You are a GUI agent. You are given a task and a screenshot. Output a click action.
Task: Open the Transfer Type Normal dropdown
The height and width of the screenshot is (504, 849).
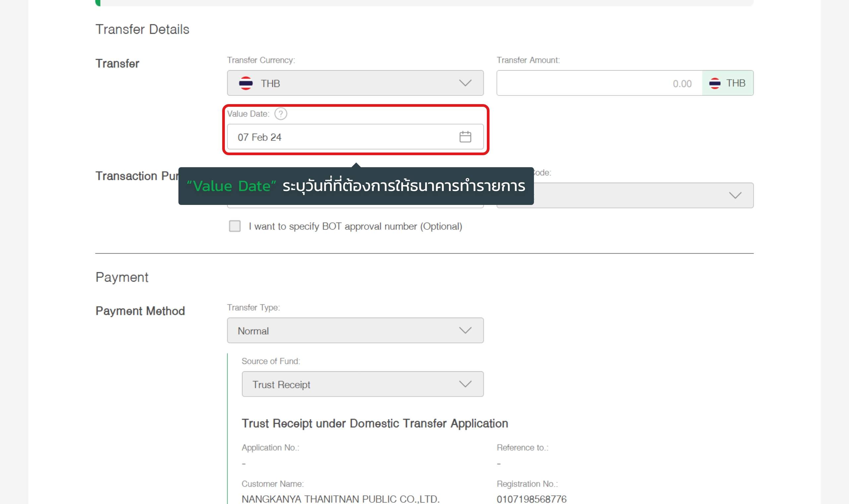355,331
